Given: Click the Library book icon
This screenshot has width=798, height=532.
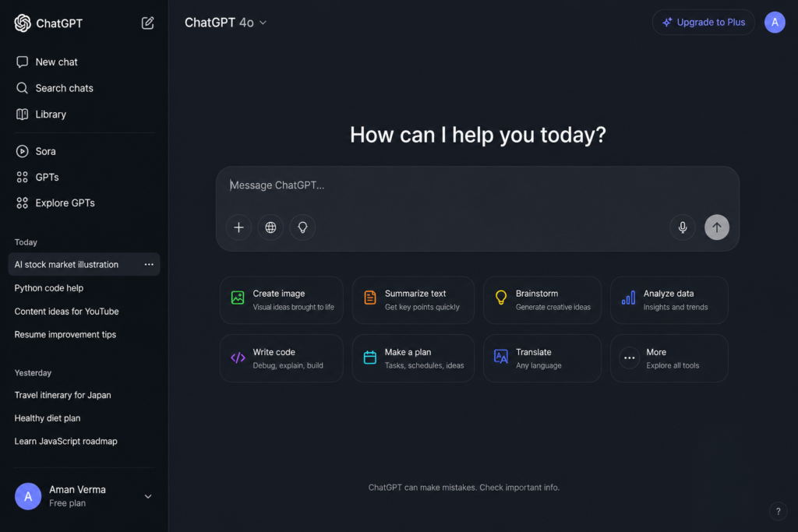Looking at the screenshot, I should 22,114.
